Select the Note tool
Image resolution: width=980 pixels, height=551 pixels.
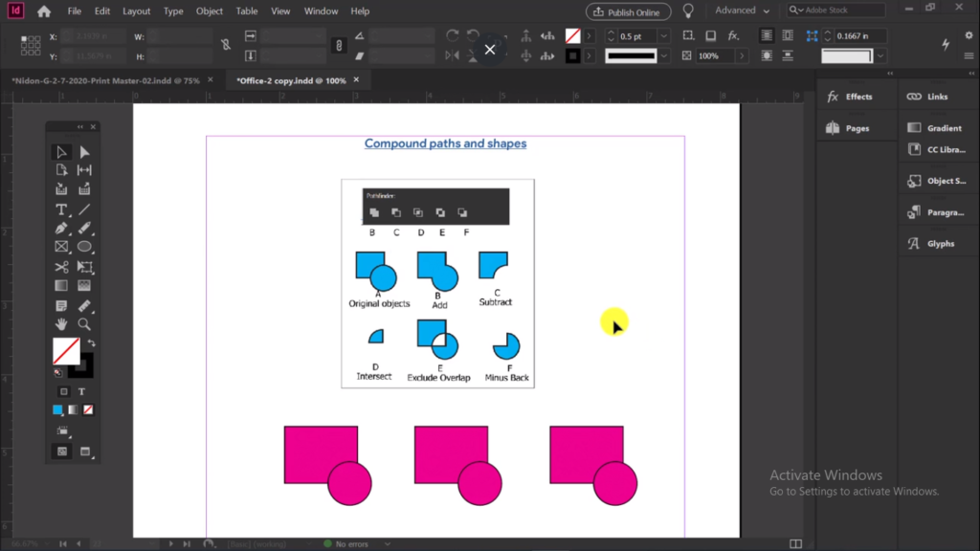pyautogui.click(x=61, y=306)
